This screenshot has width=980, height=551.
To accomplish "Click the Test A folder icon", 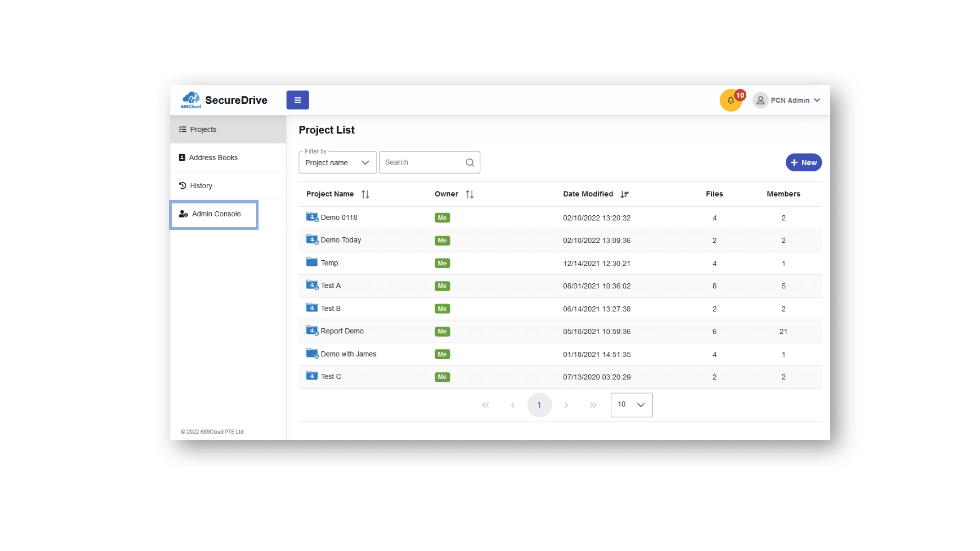I will click(x=312, y=285).
